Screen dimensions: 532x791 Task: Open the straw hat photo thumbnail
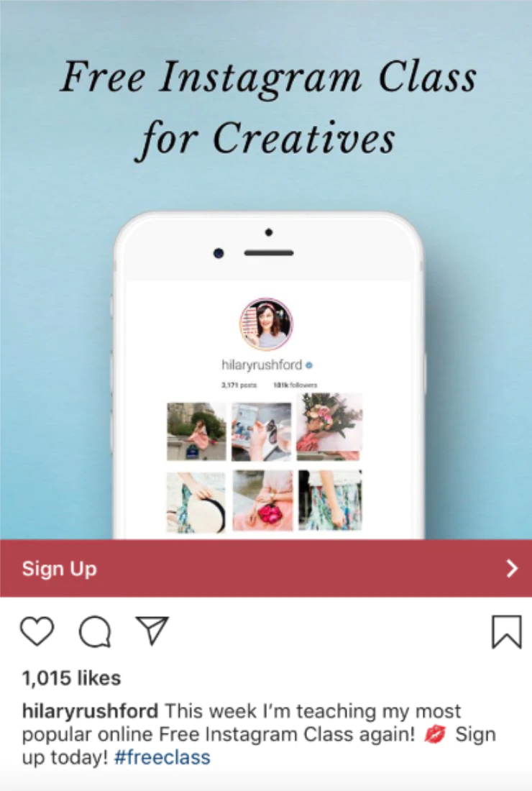tap(196, 502)
